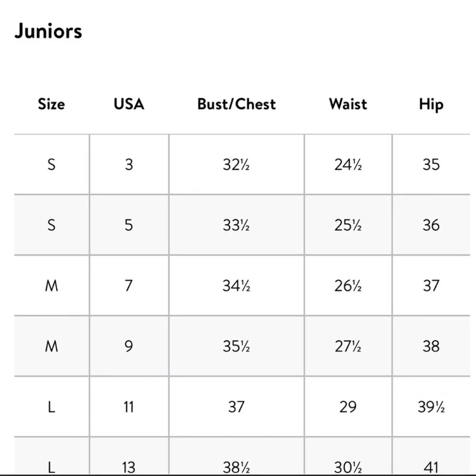Select USA size 13 cell
Screen dimensions: 476x476
coord(129,456)
